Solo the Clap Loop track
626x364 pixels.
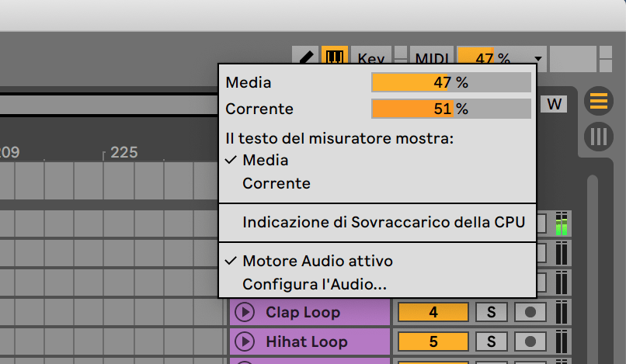coord(491,313)
